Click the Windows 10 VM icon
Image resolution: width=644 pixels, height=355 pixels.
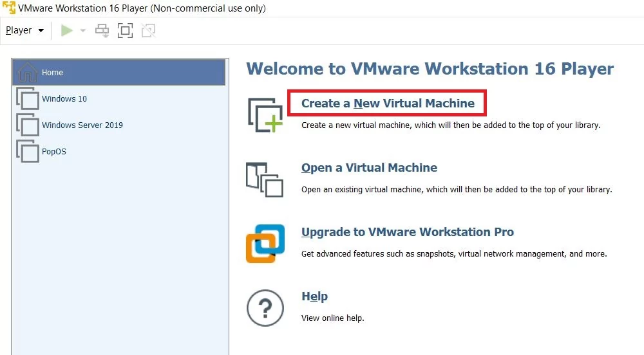click(28, 98)
